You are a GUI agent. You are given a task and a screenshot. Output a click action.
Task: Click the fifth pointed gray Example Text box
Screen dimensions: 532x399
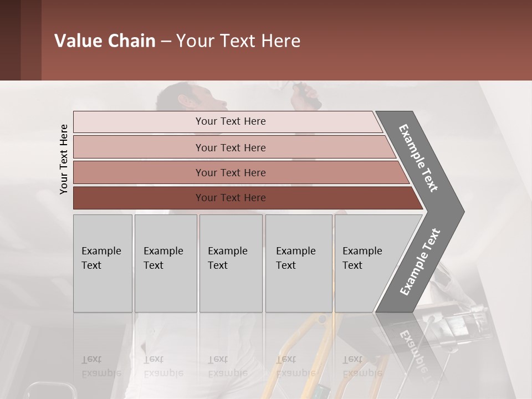tap(369, 263)
